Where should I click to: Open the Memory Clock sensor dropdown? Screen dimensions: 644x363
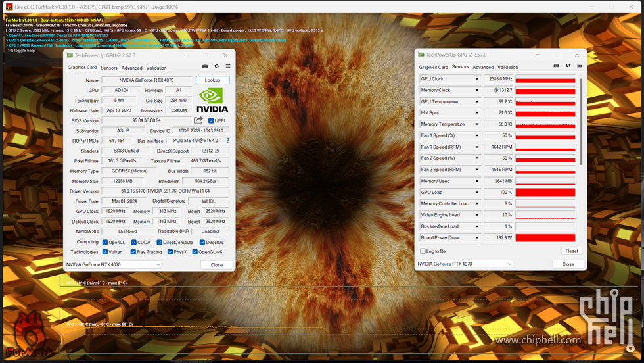pos(477,90)
